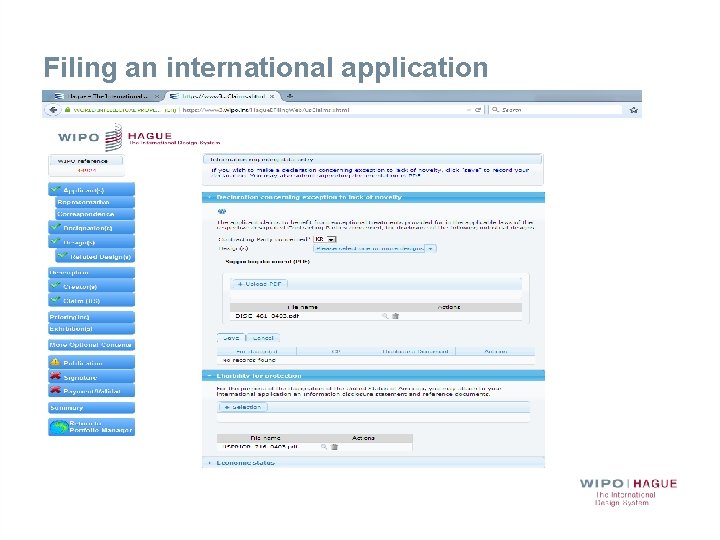Click the browser Search field
The image size is (720, 540).
[x=557, y=110]
